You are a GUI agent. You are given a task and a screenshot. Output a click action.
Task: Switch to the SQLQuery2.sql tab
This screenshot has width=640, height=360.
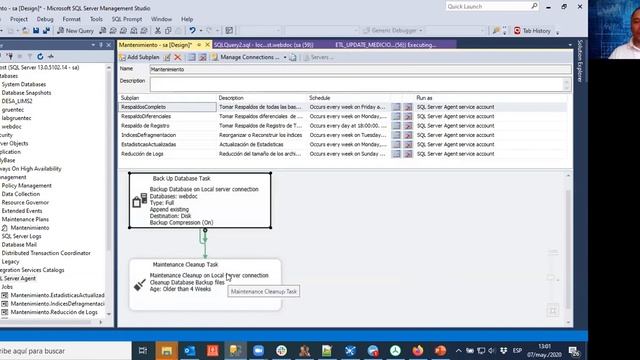tap(263, 45)
